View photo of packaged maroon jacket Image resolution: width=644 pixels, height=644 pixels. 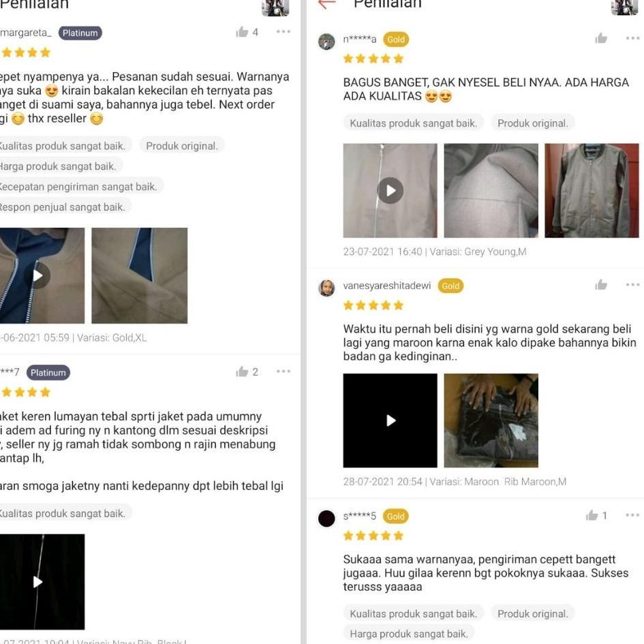click(x=491, y=420)
